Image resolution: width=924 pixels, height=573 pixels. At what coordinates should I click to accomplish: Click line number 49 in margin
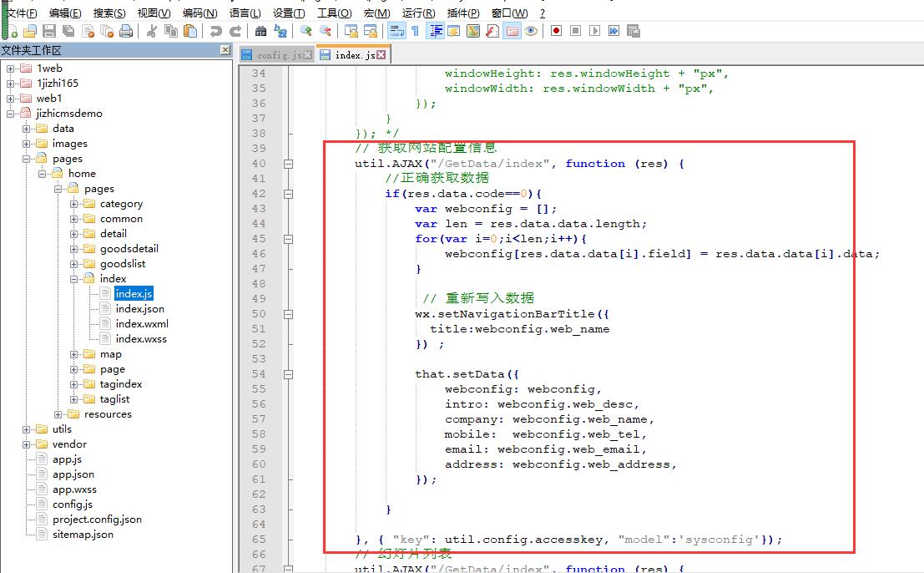[259, 299]
